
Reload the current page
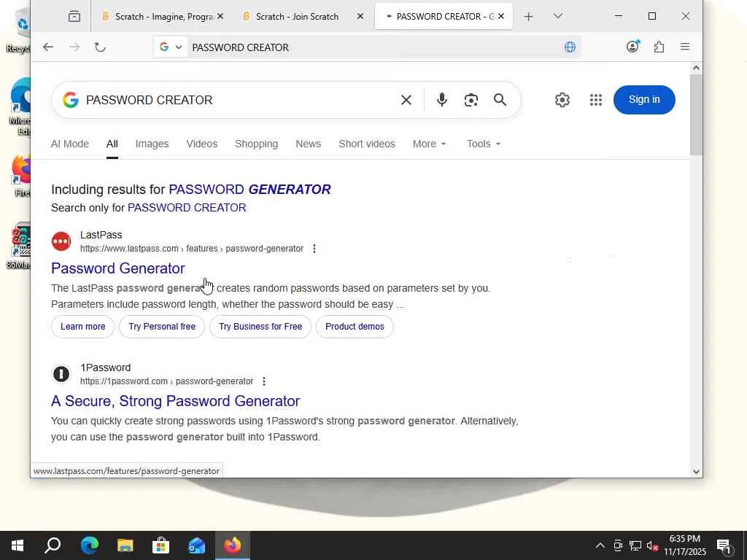point(100,47)
